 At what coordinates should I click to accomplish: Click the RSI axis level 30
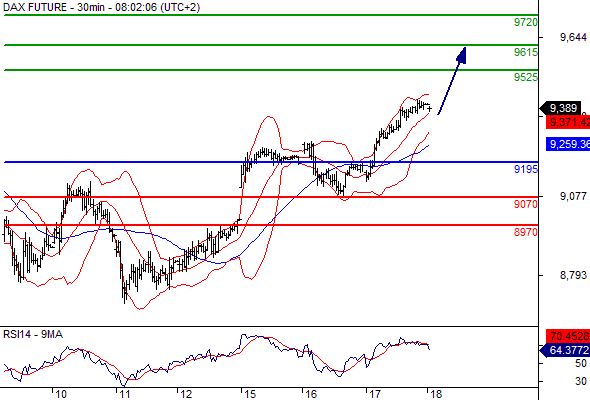(x=581, y=381)
